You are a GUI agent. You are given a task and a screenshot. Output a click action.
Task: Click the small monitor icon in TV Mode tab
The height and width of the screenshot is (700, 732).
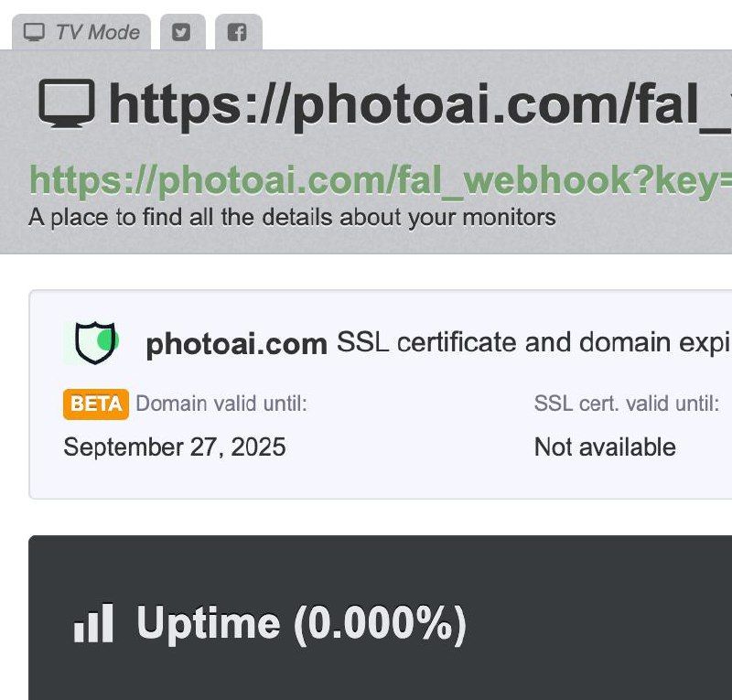coord(34,32)
